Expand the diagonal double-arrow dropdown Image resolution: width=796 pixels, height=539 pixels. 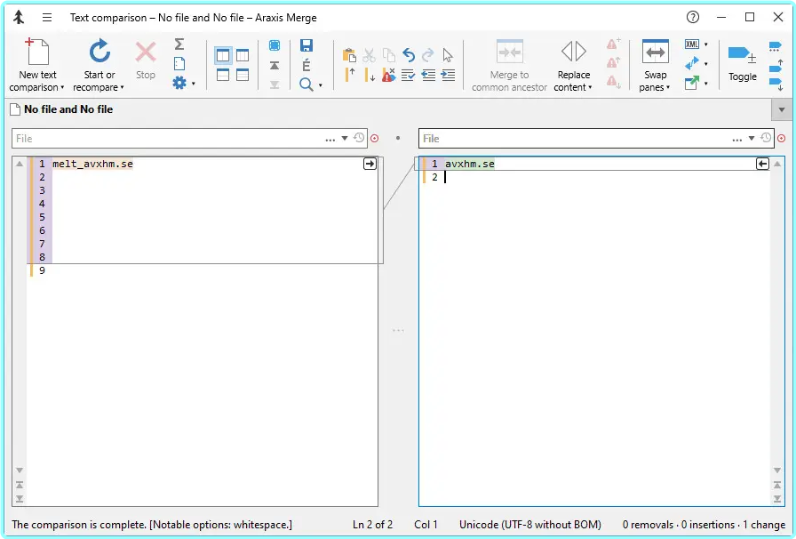tap(706, 64)
